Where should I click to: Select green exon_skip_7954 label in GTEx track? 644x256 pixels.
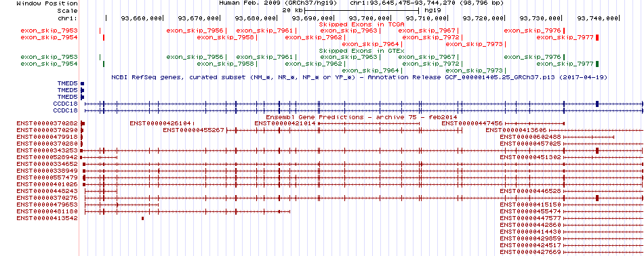point(49,64)
